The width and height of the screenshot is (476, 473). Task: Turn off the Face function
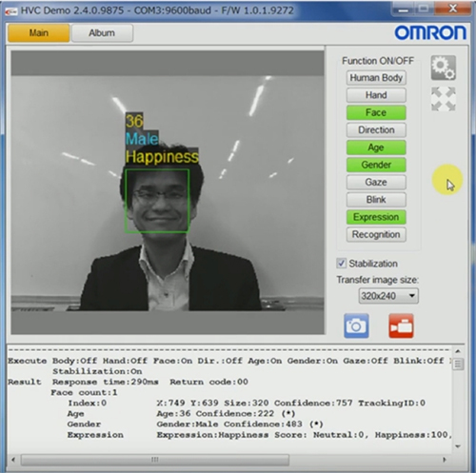pos(376,112)
